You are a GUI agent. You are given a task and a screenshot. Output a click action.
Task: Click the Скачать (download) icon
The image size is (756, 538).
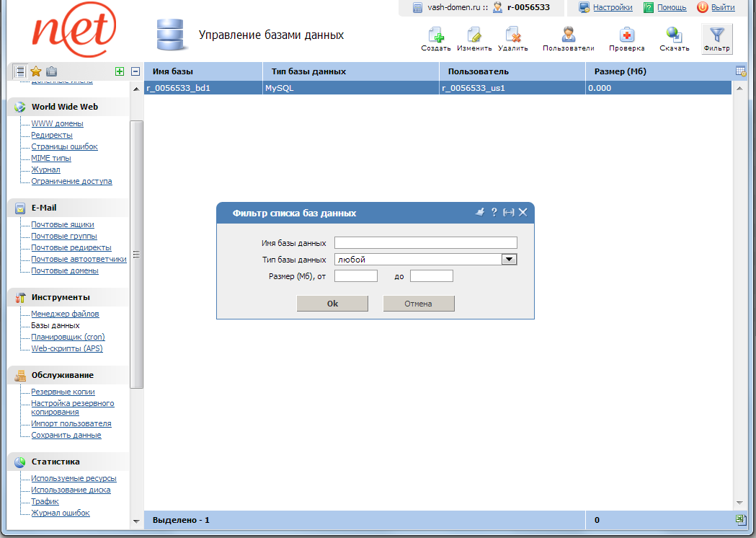(x=674, y=35)
